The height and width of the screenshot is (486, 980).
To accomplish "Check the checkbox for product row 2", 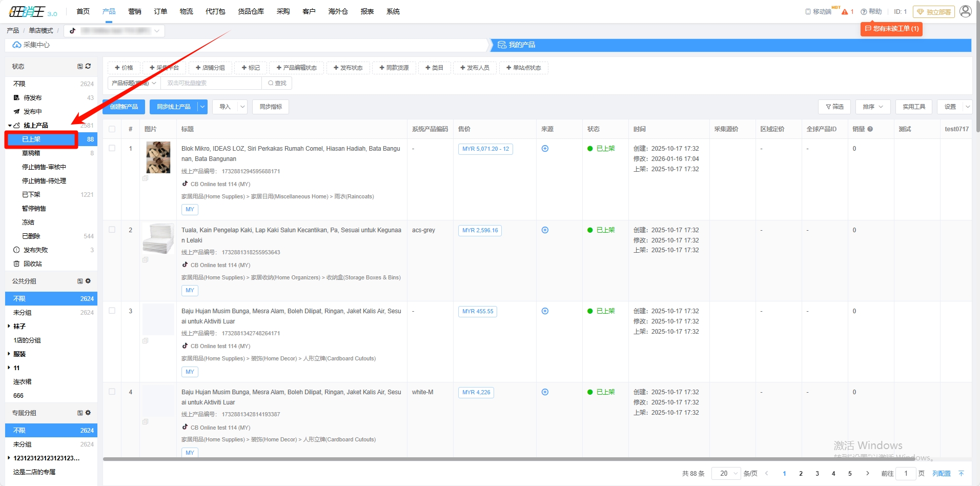I will 112,230.
